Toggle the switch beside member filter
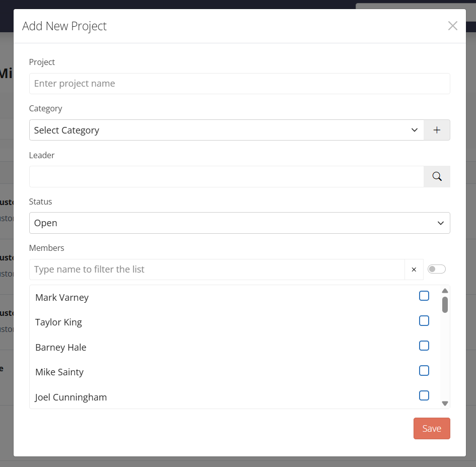 coord(436,269)
